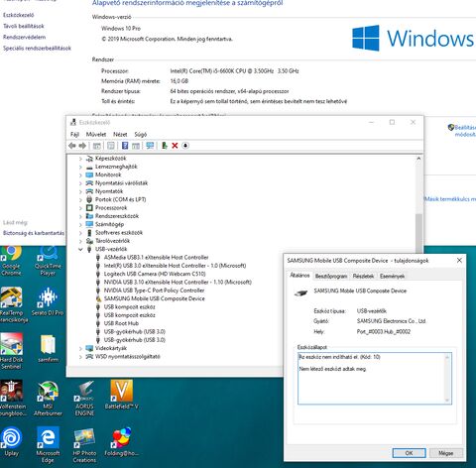
Task: Select the SAMSUNG Mobile USB Composite Device entry
Action: (x=154, y=298)
